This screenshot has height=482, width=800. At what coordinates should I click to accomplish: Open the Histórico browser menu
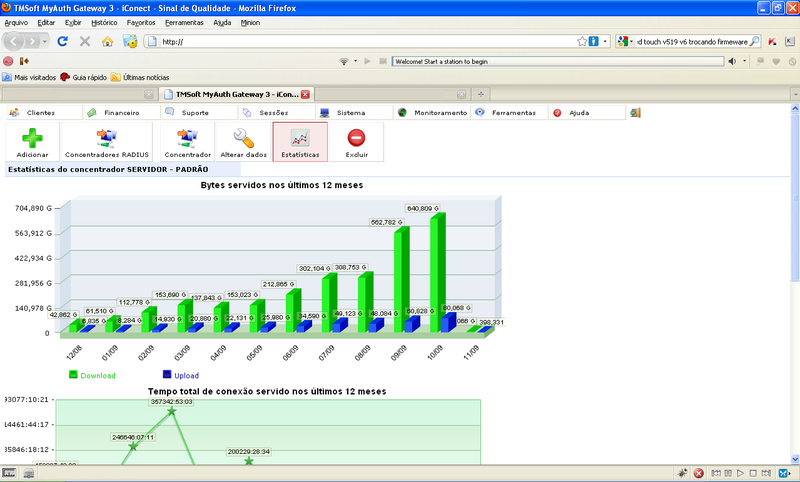click(104, 22)
